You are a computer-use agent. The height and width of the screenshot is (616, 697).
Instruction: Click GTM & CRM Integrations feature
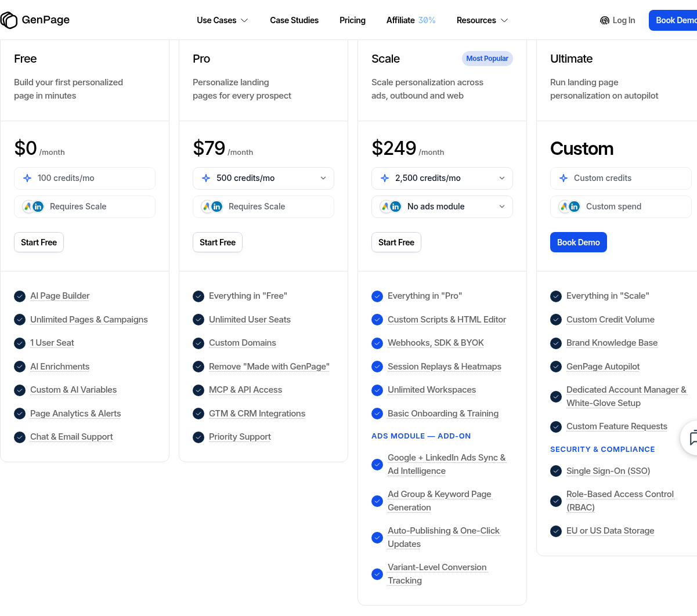tap(257, 414)
